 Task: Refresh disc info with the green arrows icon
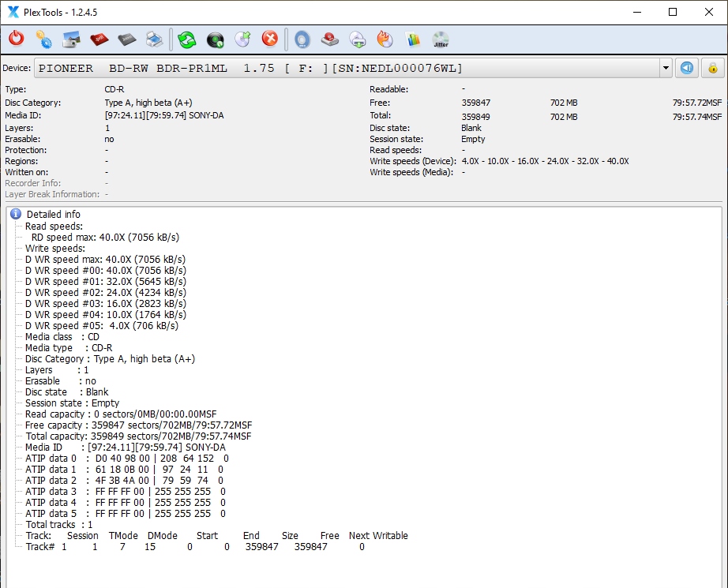[186, 39]
